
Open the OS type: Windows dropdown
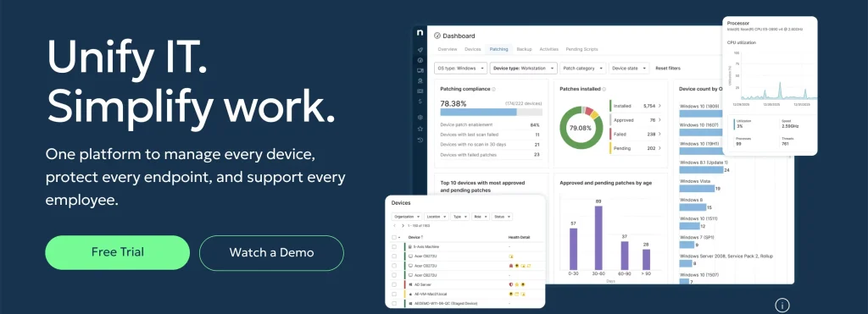460,68
